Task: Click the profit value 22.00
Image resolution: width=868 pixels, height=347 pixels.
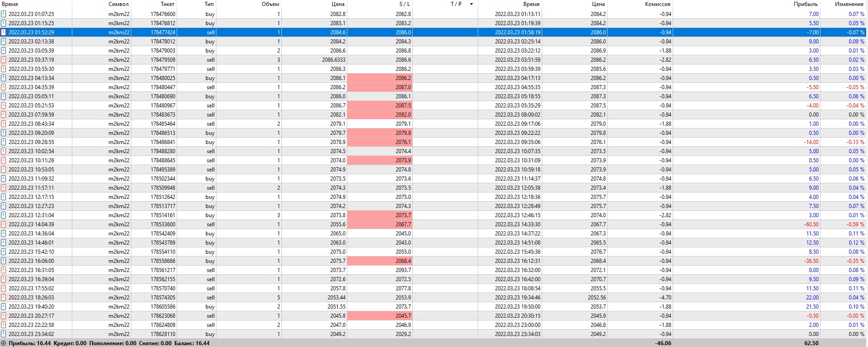Action: [813, 298]
